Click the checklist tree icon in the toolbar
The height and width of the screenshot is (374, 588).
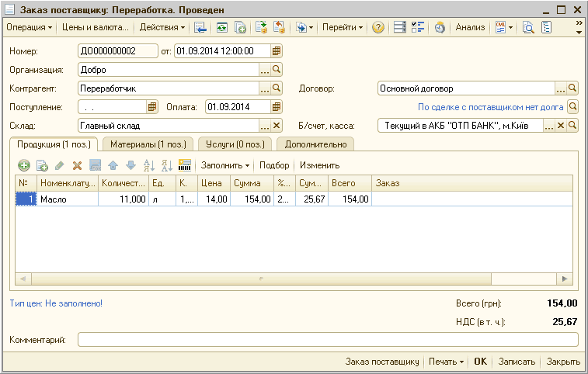click(x=418, y=27)
